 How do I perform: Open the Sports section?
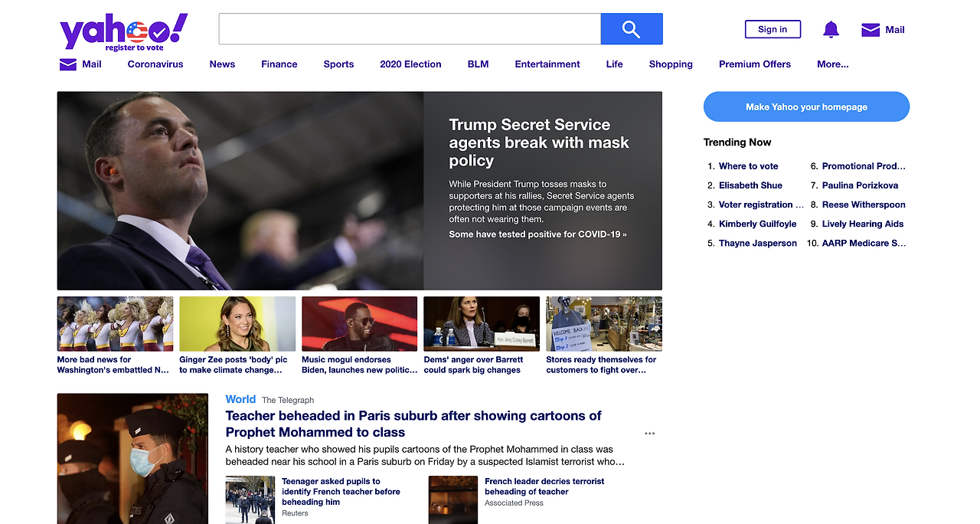tap(338, 64)
